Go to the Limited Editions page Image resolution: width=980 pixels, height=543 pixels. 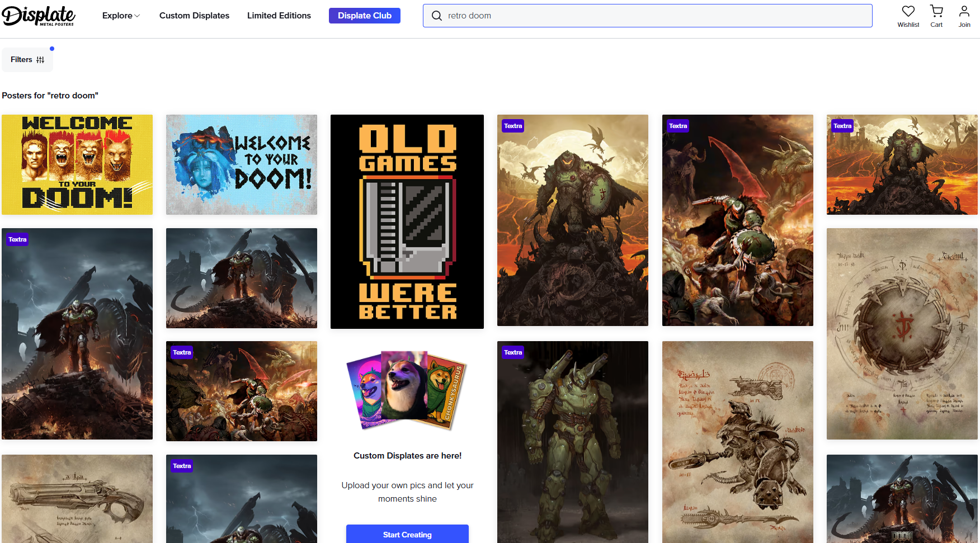click(x=279, y=16)
